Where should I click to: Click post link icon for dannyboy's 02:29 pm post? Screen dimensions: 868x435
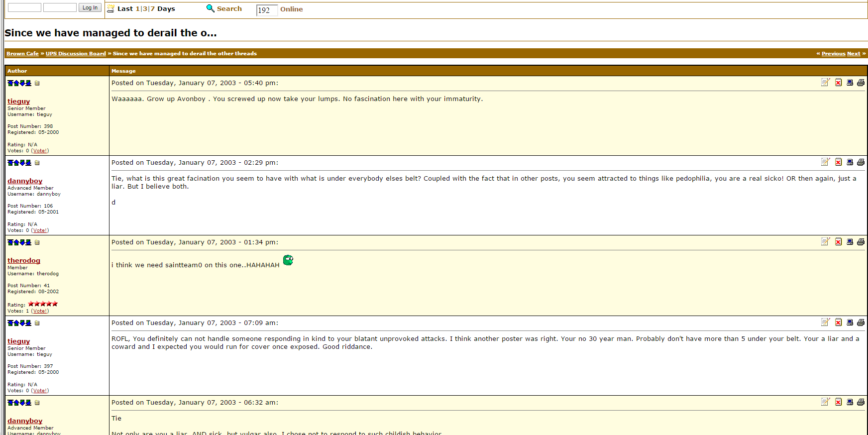click(37, 163)
